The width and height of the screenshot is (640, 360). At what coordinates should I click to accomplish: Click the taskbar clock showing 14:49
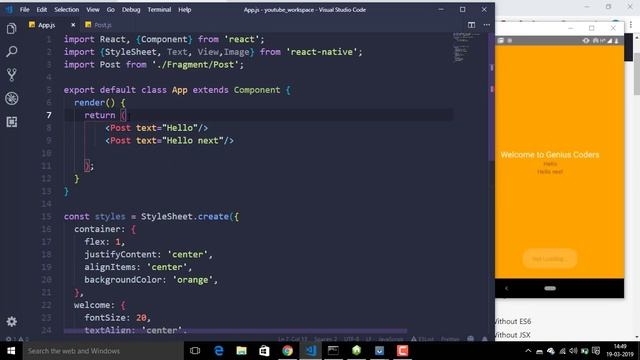pos(620,351)
